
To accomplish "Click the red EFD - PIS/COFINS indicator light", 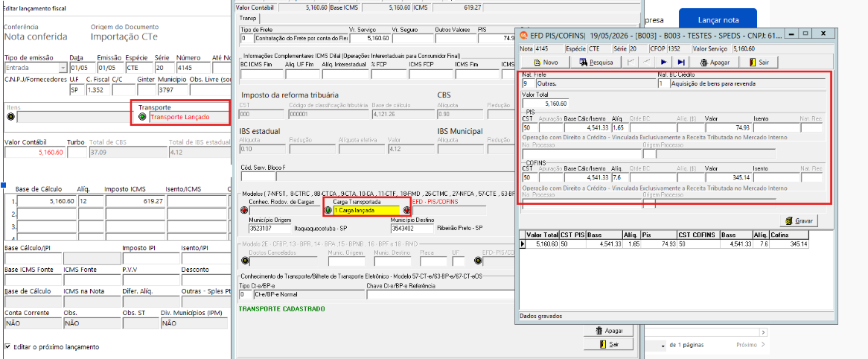I will 407,211.
